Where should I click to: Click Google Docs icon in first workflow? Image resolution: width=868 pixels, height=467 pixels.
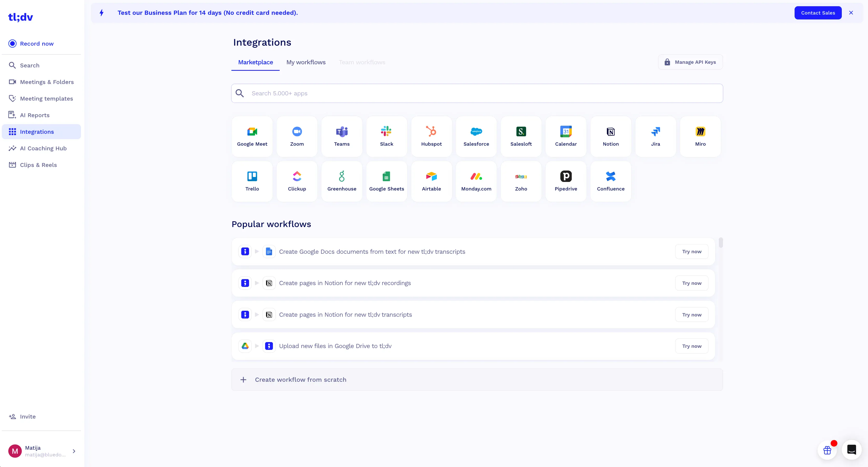tap(269, 252)
